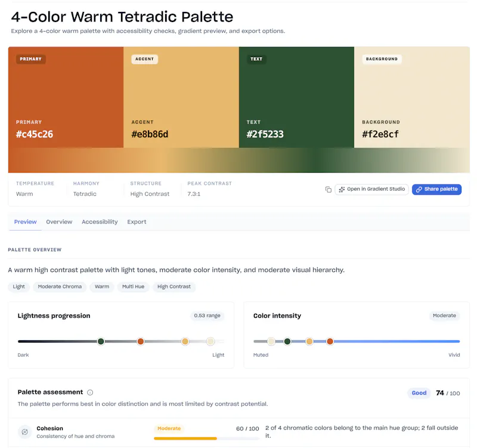
Task: Click the Cohesion progress bar
Action: [206, 438]
